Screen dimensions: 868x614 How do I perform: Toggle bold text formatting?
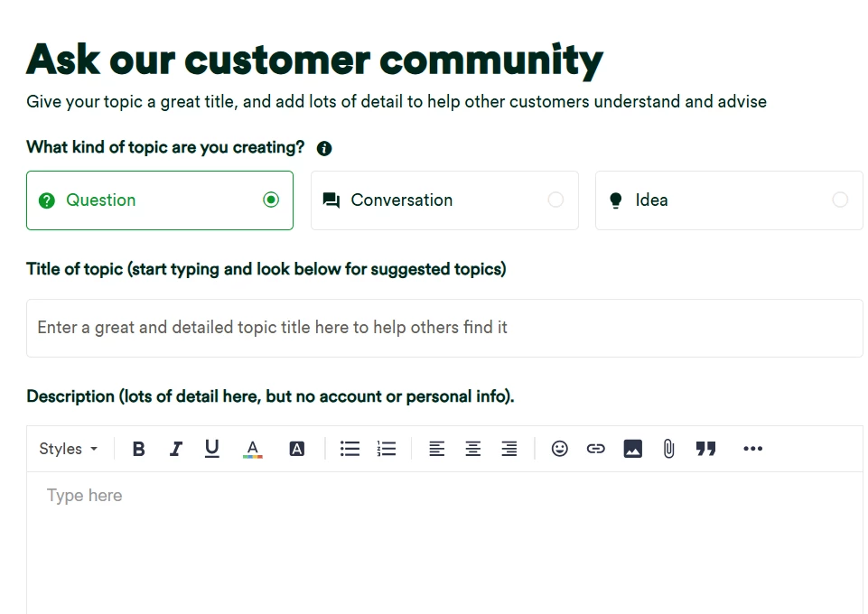coord(138,449)
